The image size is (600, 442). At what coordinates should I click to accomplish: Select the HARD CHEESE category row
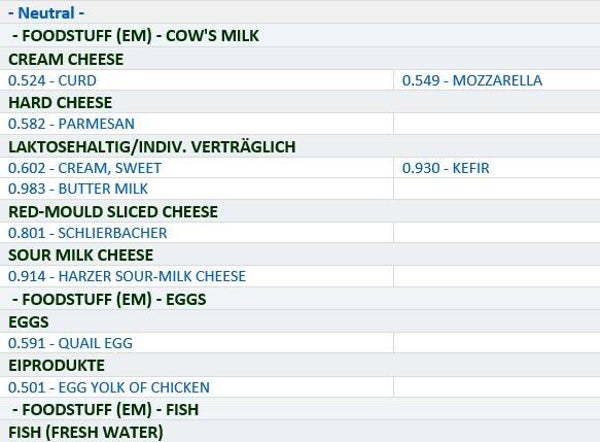(60, 102)
